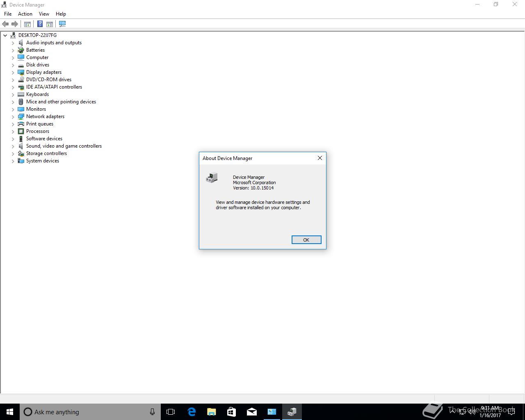The image size is (525, 420).
Task: Expand the System devices node arrow
Action: point(13,161)
